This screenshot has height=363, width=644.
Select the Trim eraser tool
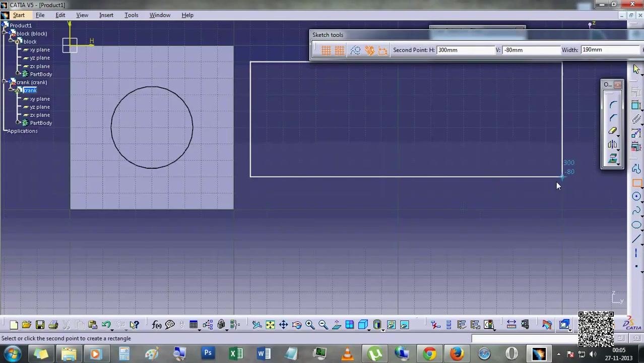(613, 131)
